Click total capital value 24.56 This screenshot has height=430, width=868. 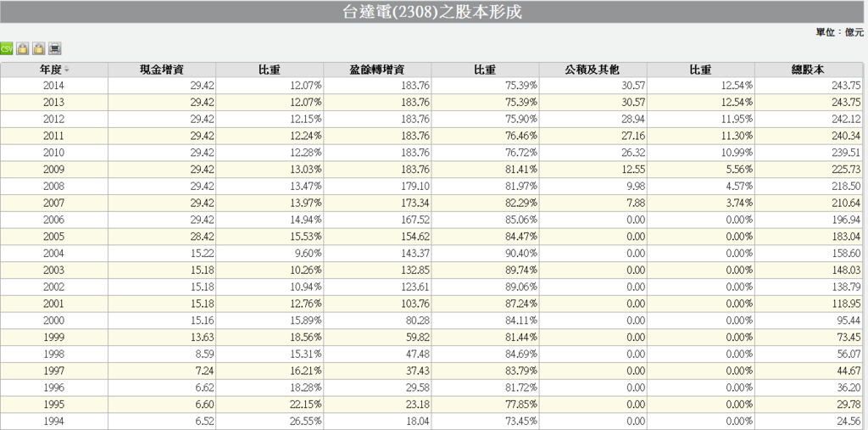pyautogui.click(x=849, y=422)
